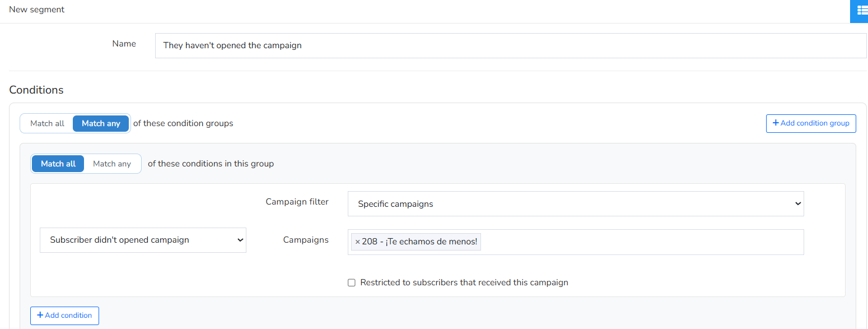This screenshot has height=329, width=868.
Task: Click the Conditions section heading
Action: 36,90
